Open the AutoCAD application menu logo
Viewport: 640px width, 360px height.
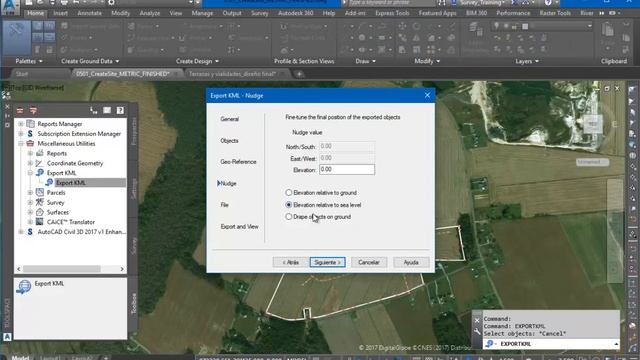pyautogui.click(x=10, y=6)
